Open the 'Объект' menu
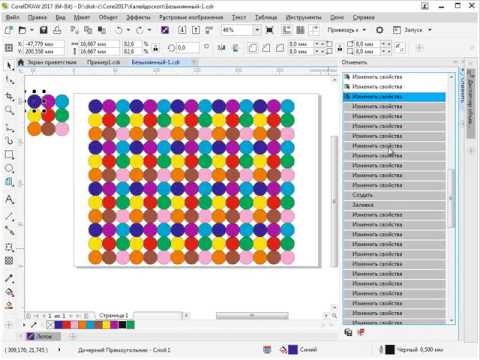The width and height of the screenshot is (480, 360). click(x=108, y=17)
